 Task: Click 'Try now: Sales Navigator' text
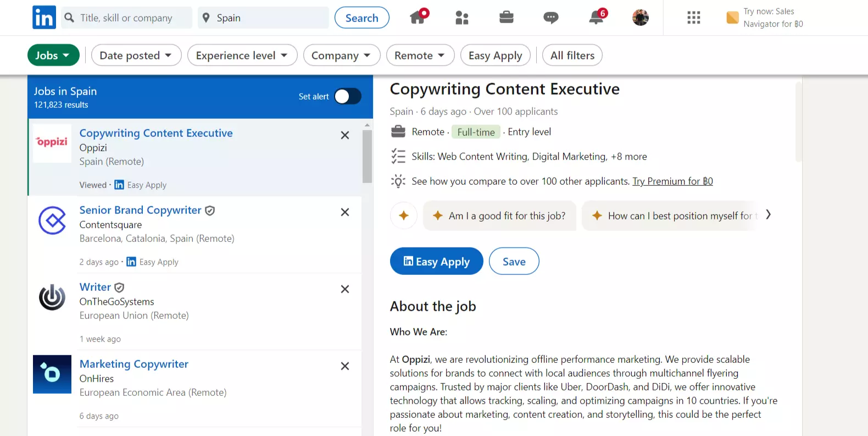click(x=773, y=18)
